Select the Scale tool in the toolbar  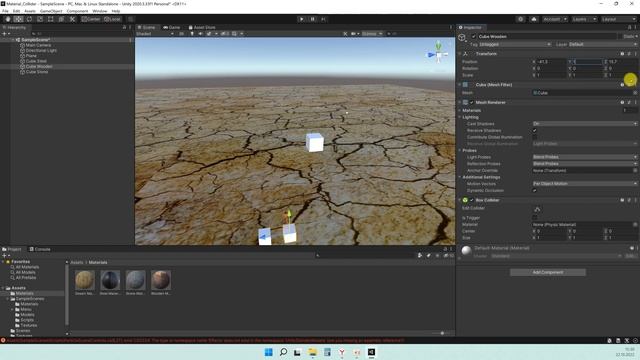[x=40, y=19]
